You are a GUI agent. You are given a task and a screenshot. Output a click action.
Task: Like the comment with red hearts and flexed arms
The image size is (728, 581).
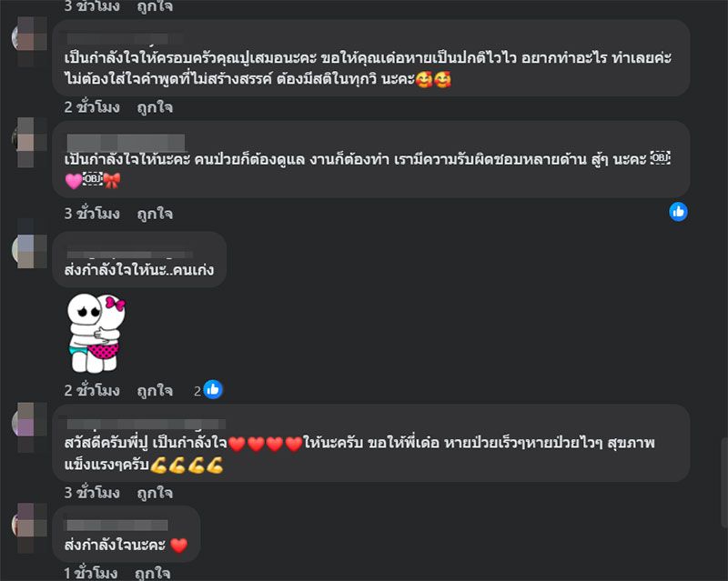click(x=155, y=493)
